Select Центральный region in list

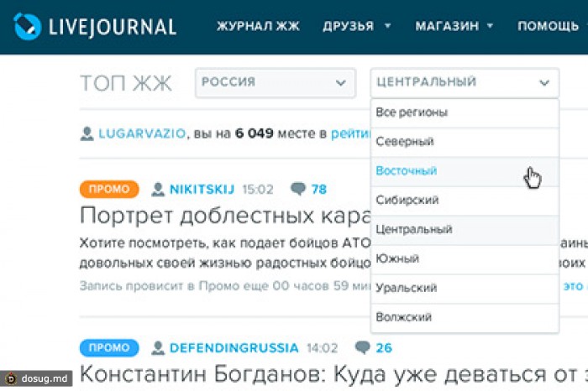(x=465, y=230)
